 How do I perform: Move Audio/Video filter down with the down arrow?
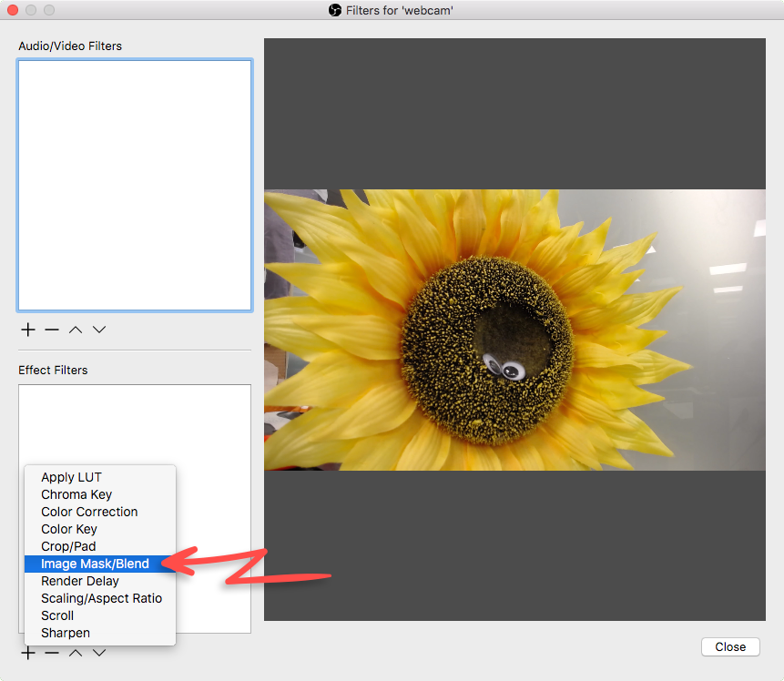[98, 330]
